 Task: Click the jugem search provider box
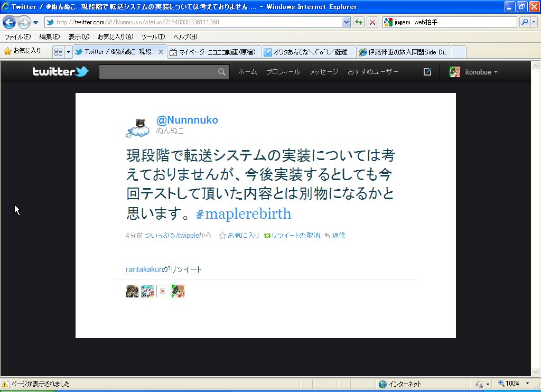tap(450, 22)
